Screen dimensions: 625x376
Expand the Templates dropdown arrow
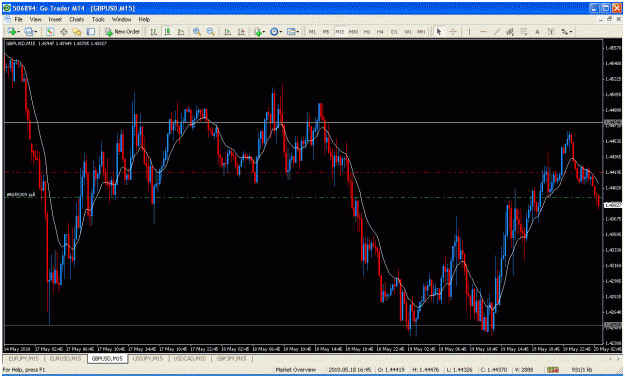(298, 32)
